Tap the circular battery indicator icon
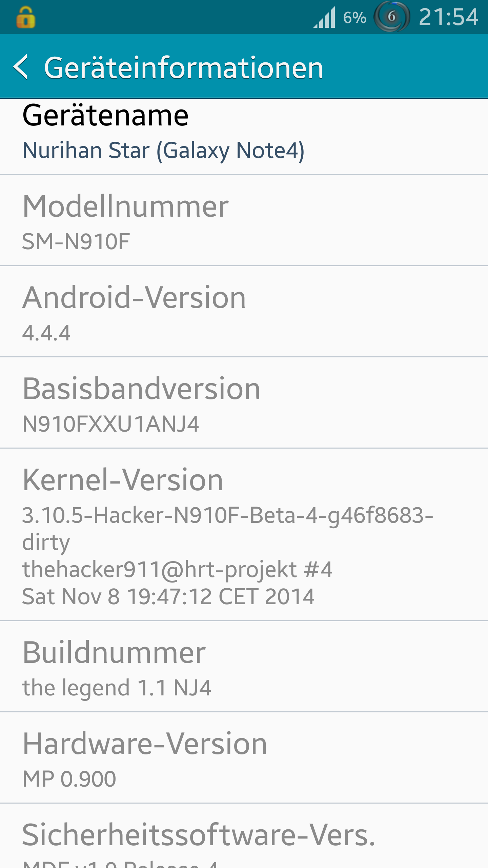This screenshot has width=488, height=868. [x=392, y=16]
